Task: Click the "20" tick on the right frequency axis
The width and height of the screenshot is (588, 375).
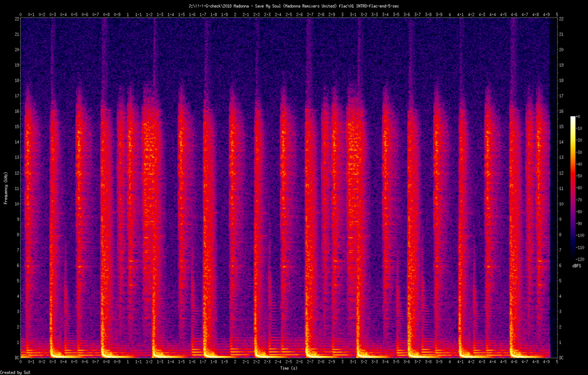Action: [x=561, y=49]
